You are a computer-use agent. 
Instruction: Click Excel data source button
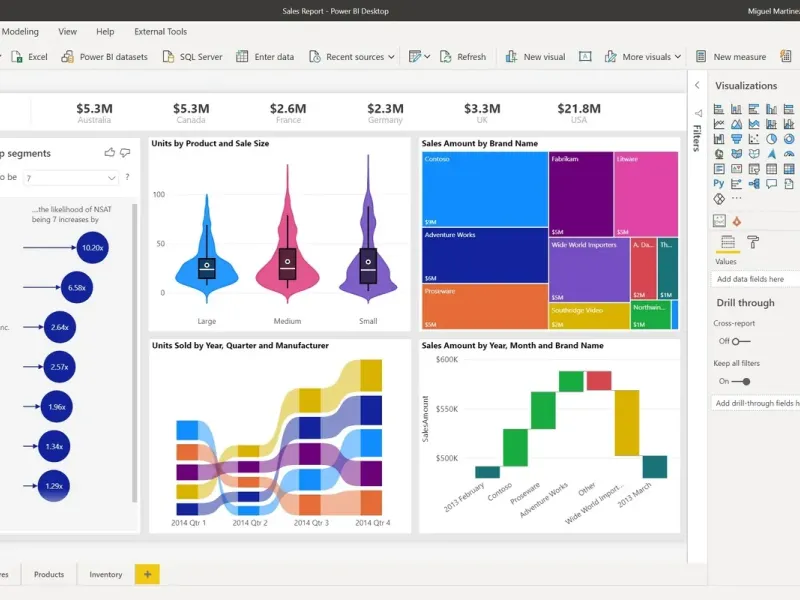tap(30, 57)
